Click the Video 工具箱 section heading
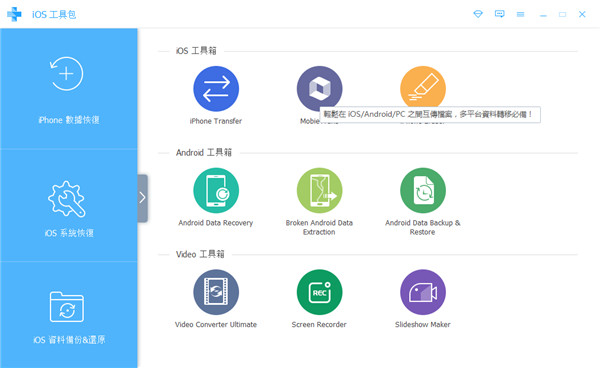 click(200, 254)
